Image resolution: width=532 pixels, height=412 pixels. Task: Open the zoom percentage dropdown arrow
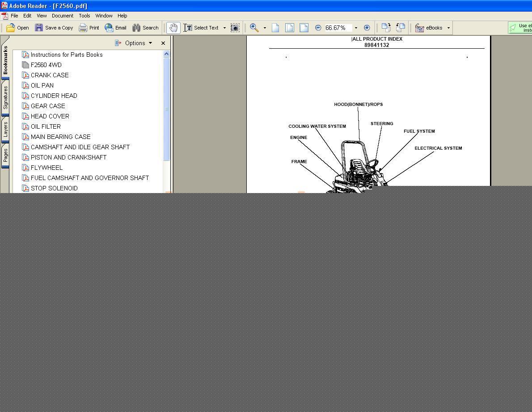[x=356, y=28]
